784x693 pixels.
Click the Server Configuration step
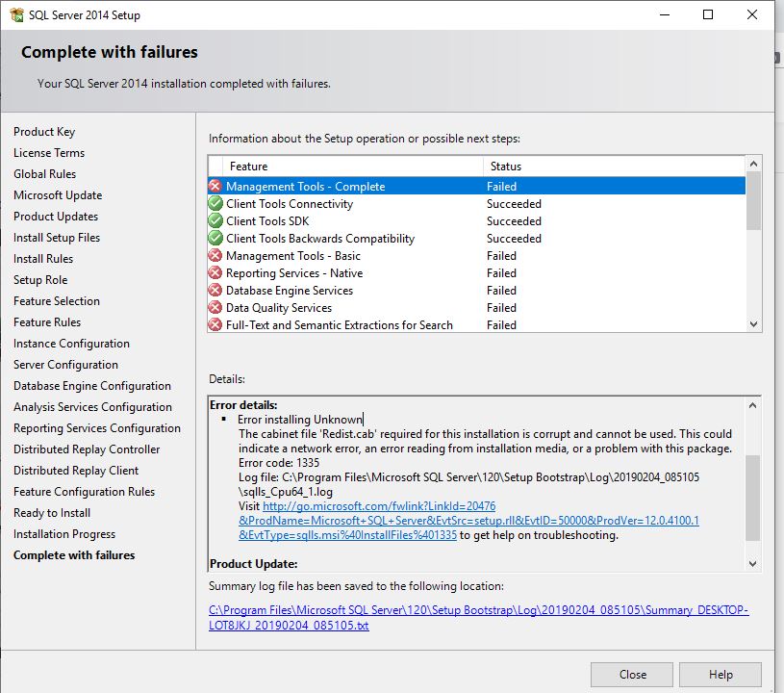65,364
